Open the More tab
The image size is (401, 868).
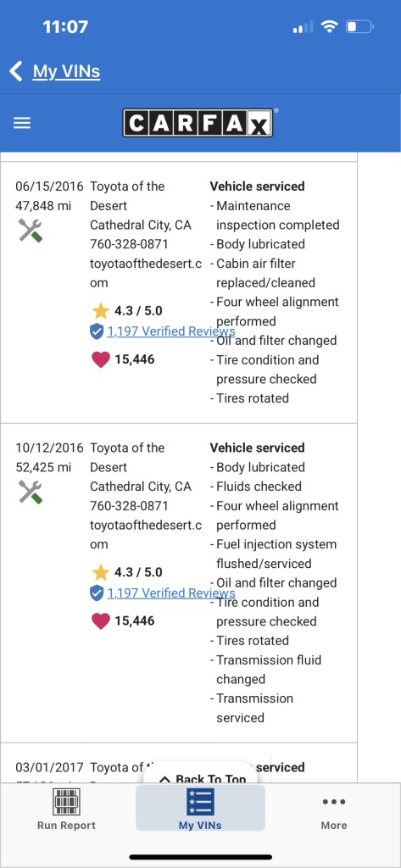coord(334,813)
